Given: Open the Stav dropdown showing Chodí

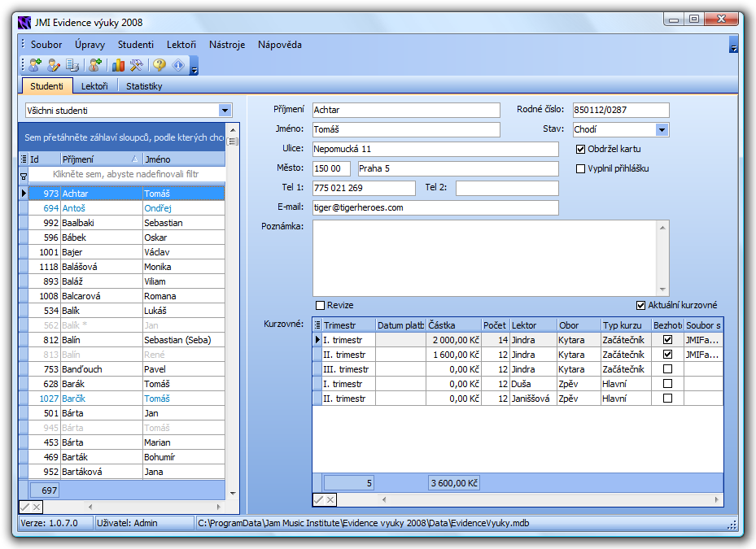Looking at the screenshot, I should pyautogui.click(x=662, y=129).
